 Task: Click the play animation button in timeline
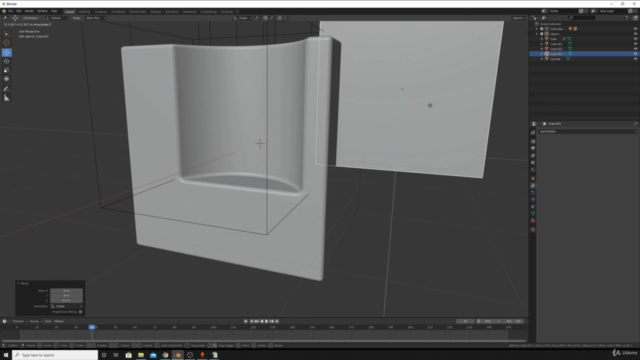coord(267,321)
